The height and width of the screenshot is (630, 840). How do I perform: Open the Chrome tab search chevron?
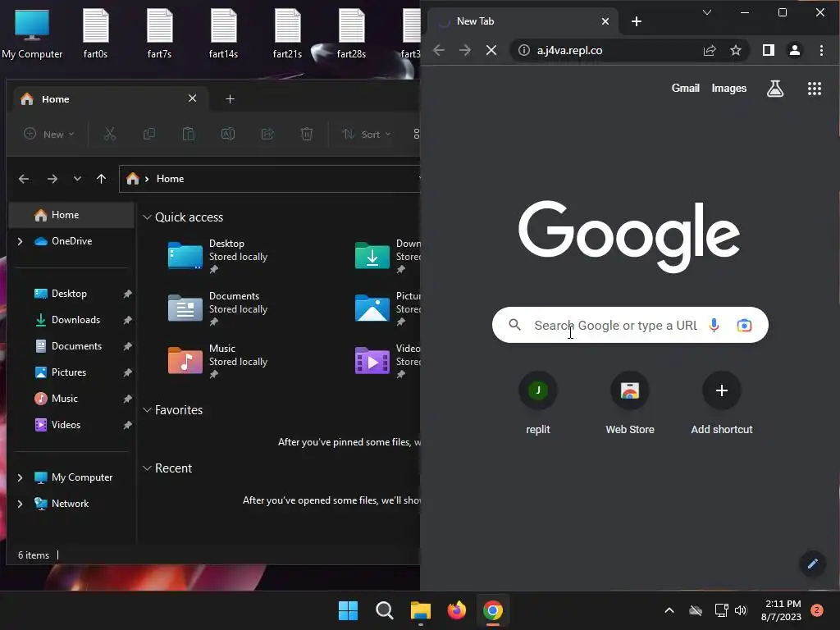[707, 12]
